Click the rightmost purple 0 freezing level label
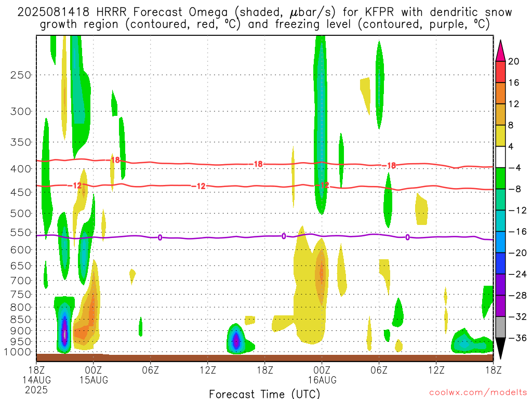Screen dimensions: 532x399 [407, 237]
